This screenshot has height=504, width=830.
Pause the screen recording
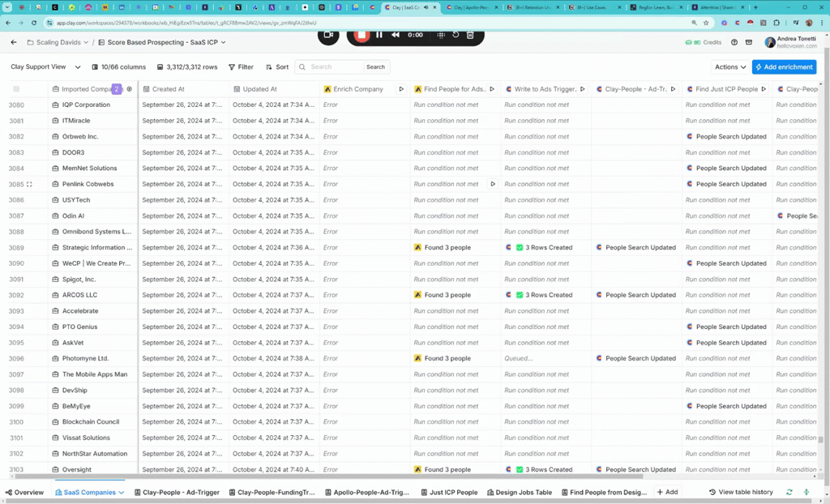point(379,35)
